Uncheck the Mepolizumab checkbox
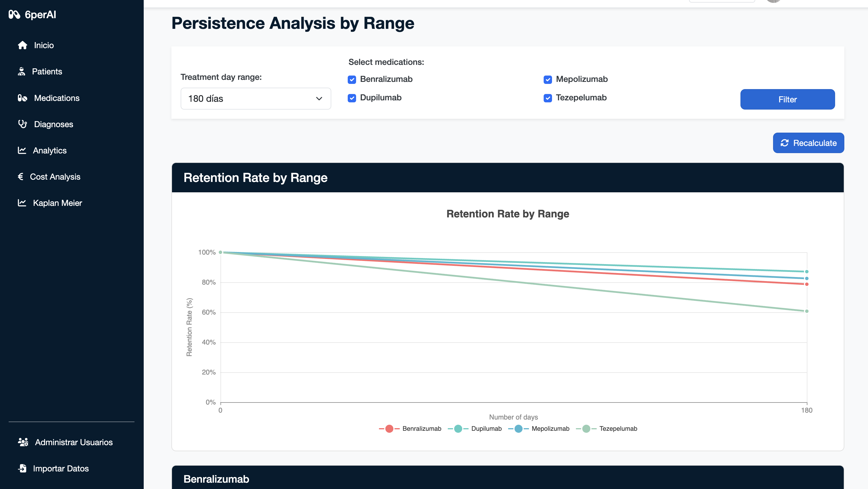Image resolution: width=868 pixels, height=489 pixels. [x=548, y=80]
